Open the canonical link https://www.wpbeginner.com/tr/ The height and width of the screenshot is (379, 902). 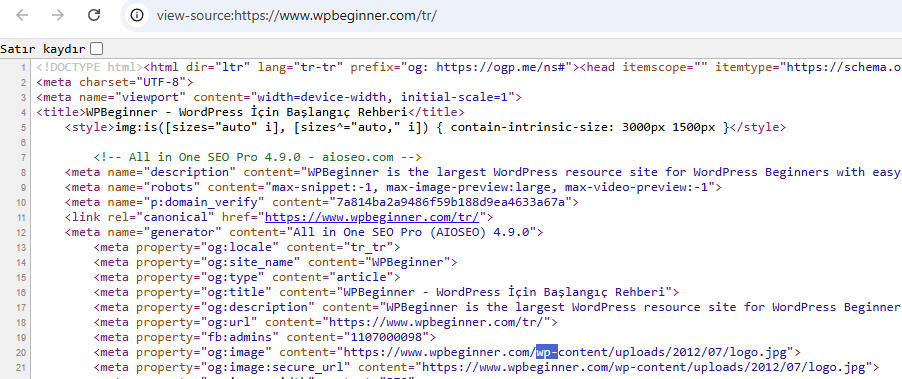(372, 217)
